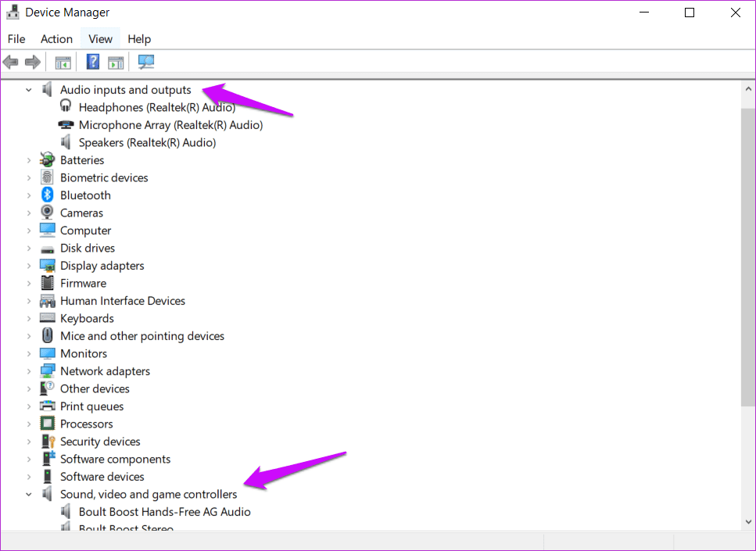Screen dimensions: 756x551
Task: Click the Bluetooth category icon
Action: (47, 195)
